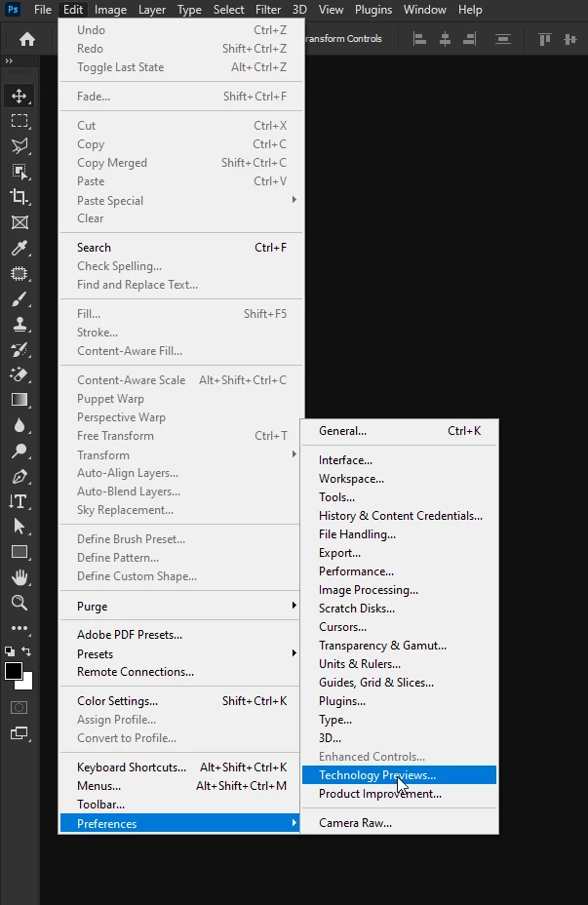
Task: Open the Edit Toolbar three-dots button
Action: (x=20, y=628)
